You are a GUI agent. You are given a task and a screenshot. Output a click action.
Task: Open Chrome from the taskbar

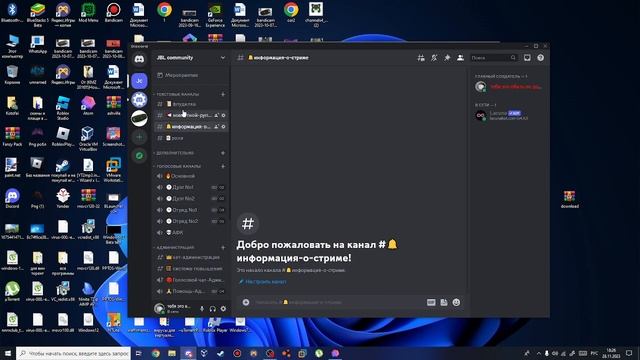click(x=156, y=353)
